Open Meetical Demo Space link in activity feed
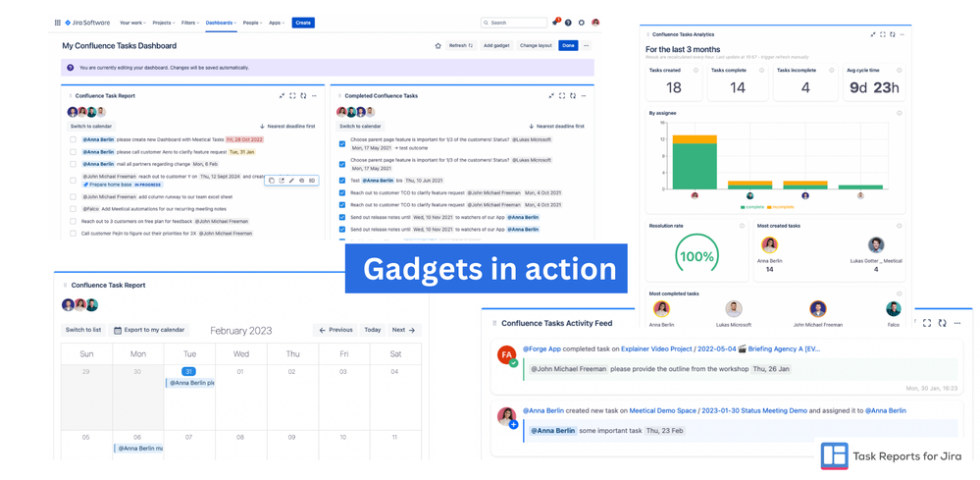This screenshot has height=480, width=980. [662, 411]
